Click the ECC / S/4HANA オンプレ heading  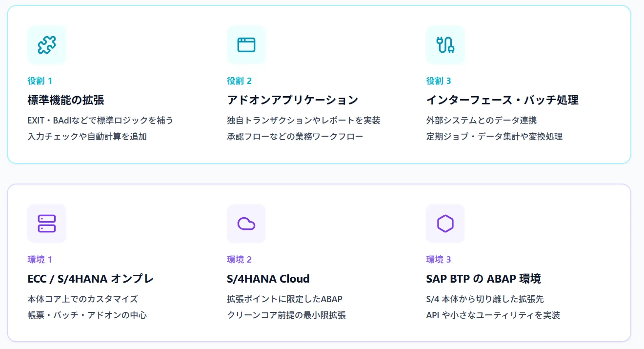pyautogui.click(x=91, y=279)
